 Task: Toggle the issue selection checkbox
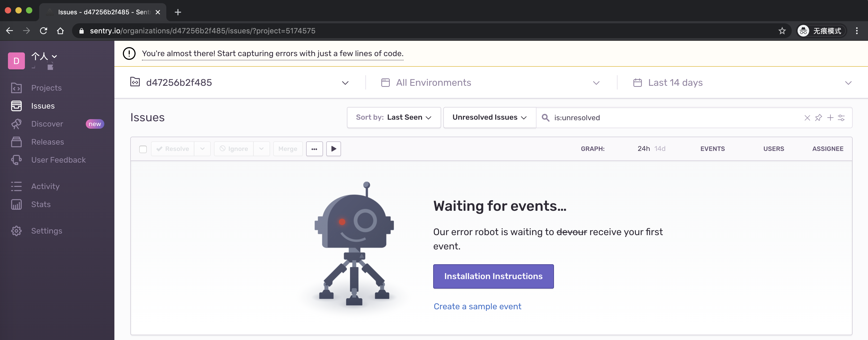pos(143,148)
